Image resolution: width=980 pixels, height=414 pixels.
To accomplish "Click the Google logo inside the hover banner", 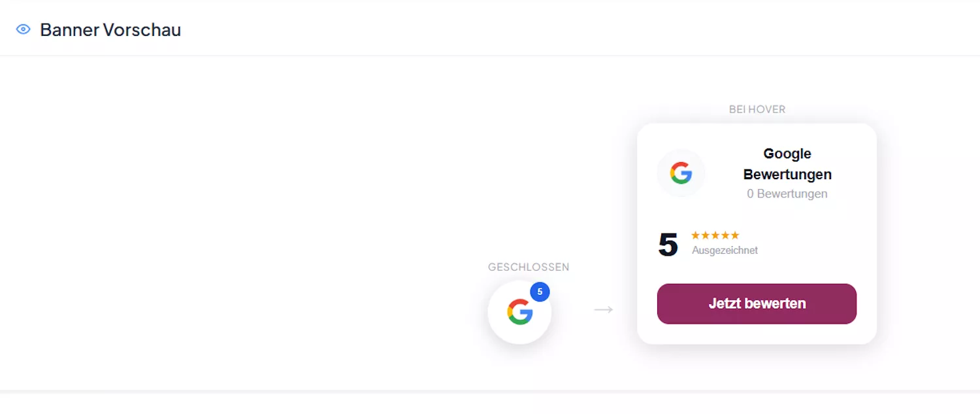I will coord(681,173).
